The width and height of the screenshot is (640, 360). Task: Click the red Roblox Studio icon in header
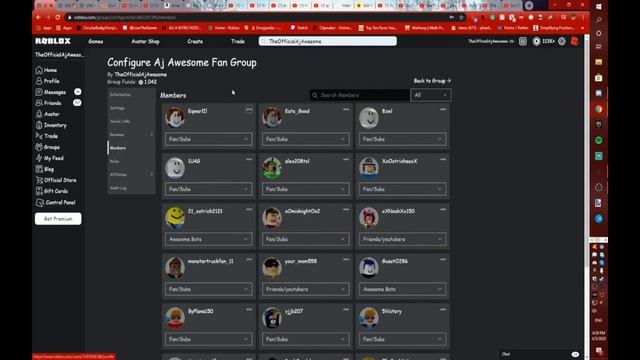[575, 41]
